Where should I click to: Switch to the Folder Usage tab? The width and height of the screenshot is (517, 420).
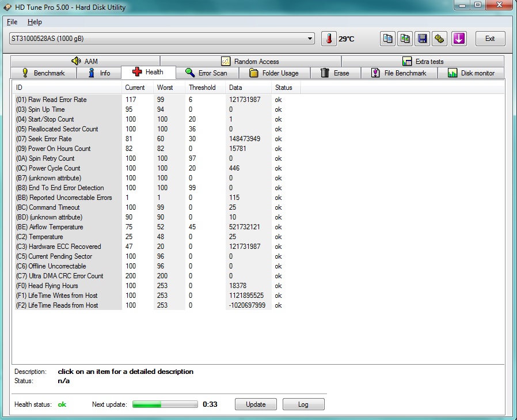pyautogui.click(x=274, y=73)
